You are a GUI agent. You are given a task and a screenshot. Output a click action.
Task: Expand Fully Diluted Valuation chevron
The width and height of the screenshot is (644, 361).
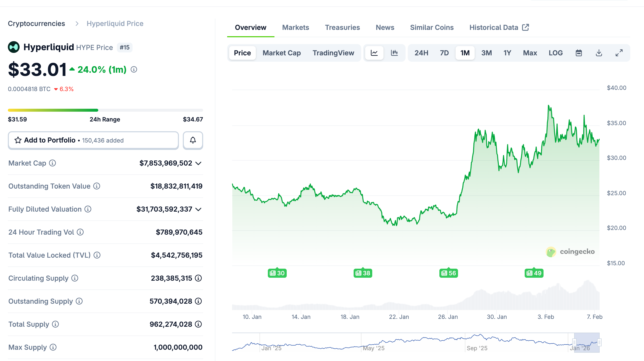coord(198,209)
